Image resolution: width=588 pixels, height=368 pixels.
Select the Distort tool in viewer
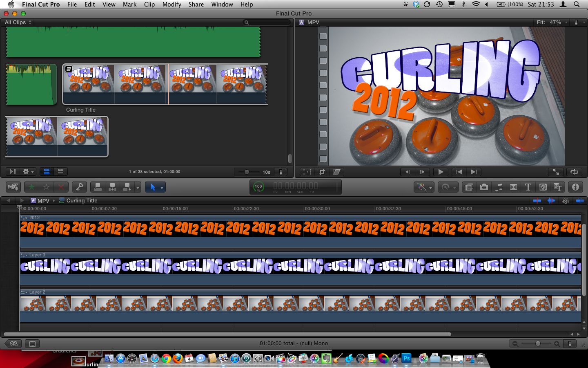click(336, 172)
